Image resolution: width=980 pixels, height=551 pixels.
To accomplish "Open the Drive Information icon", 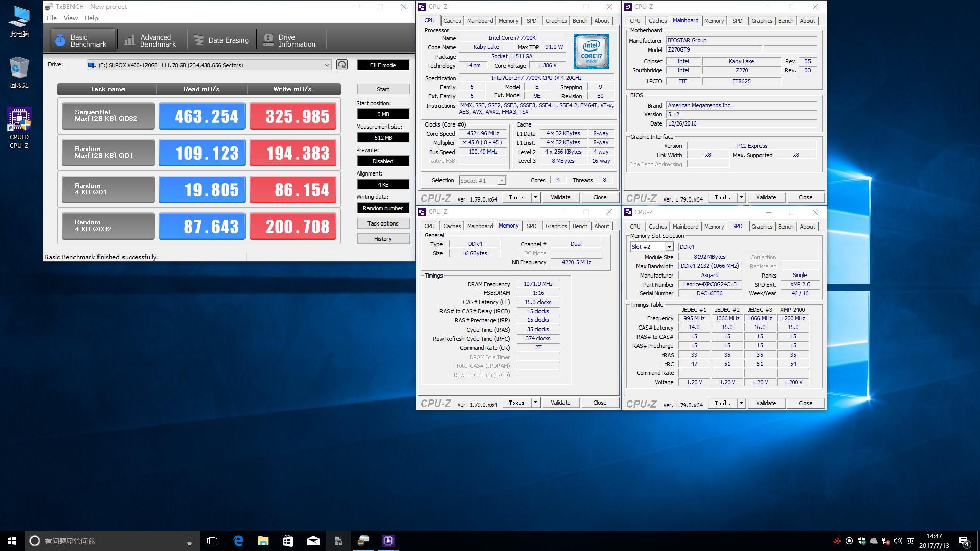I will 268,41.
